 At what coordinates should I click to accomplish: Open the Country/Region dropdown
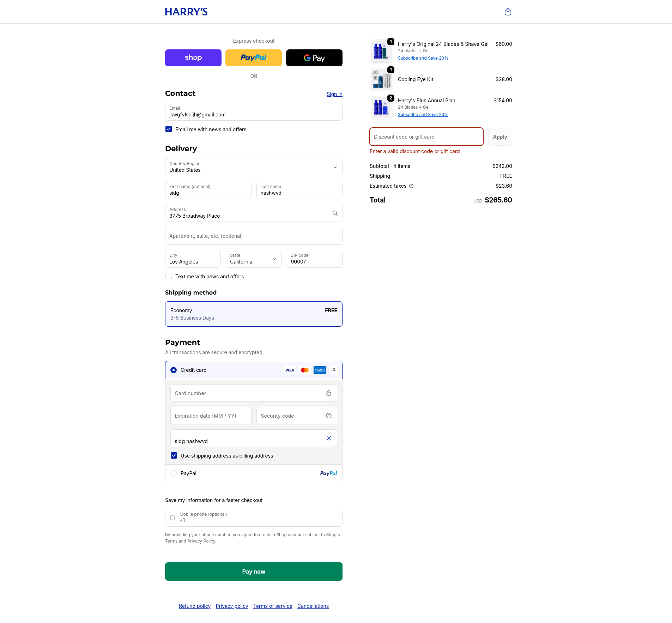254,167
